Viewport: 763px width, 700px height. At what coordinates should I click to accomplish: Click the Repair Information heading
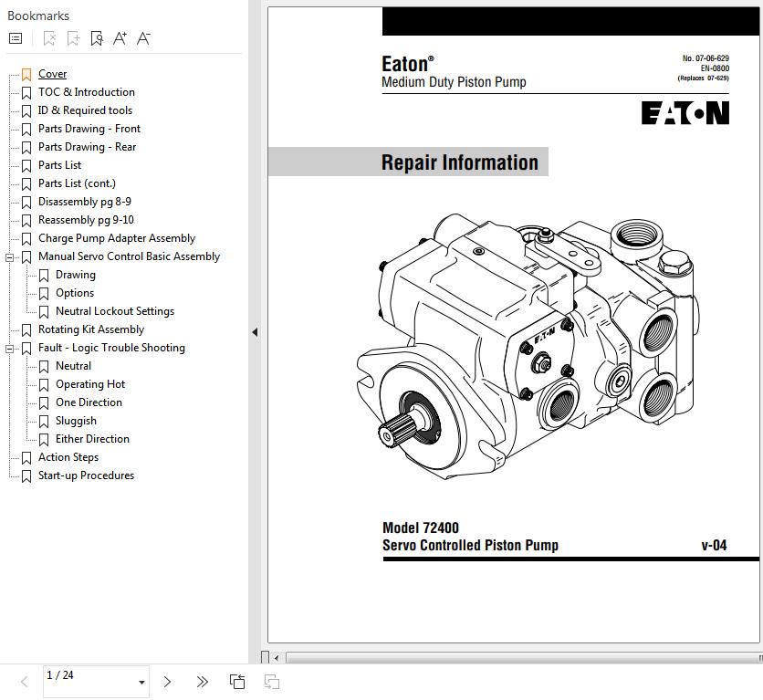(460, 162)
